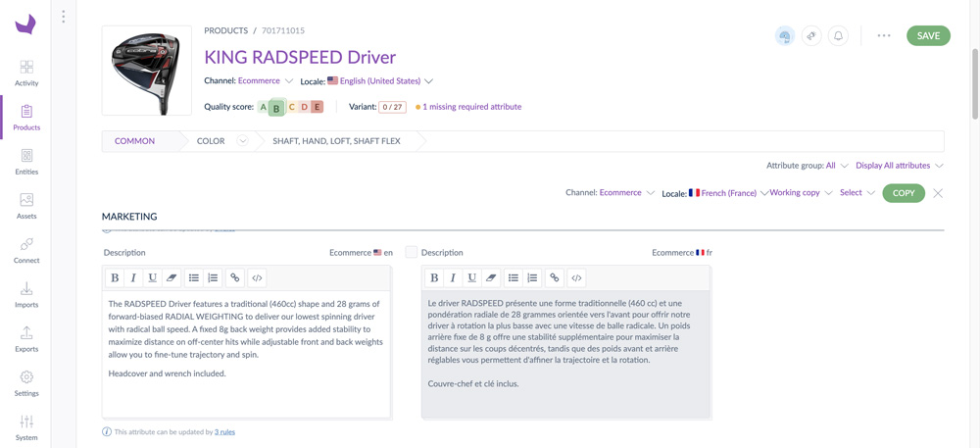Click bold in the French description editor

click(434, 277)
